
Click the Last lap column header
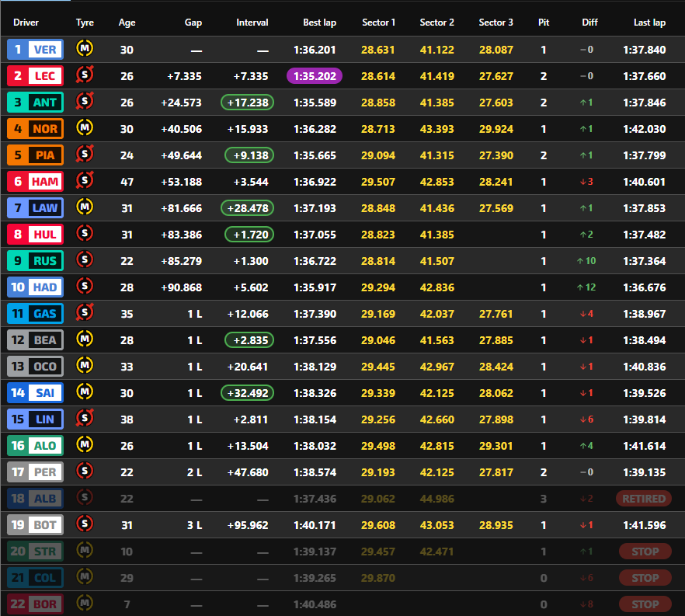point(649,23)
